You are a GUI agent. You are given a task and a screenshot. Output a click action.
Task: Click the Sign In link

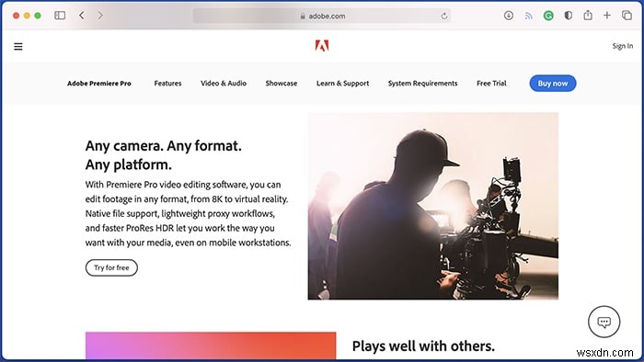[622, 46]
